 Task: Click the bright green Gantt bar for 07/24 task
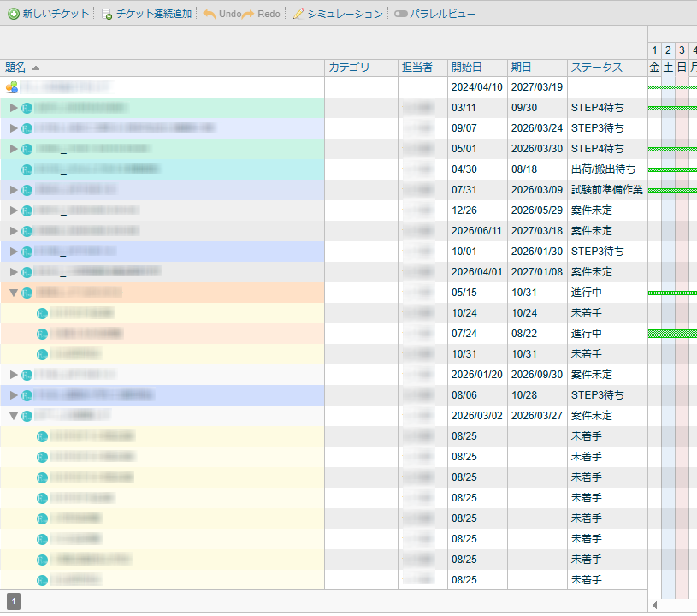[672, 334]
